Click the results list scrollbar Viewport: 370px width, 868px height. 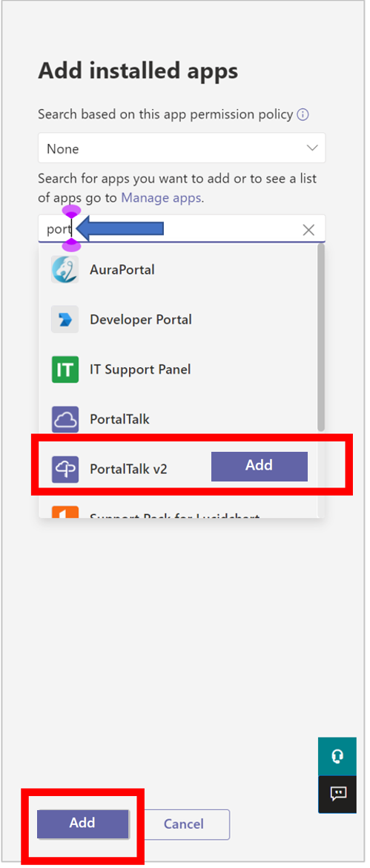point(320,336)
